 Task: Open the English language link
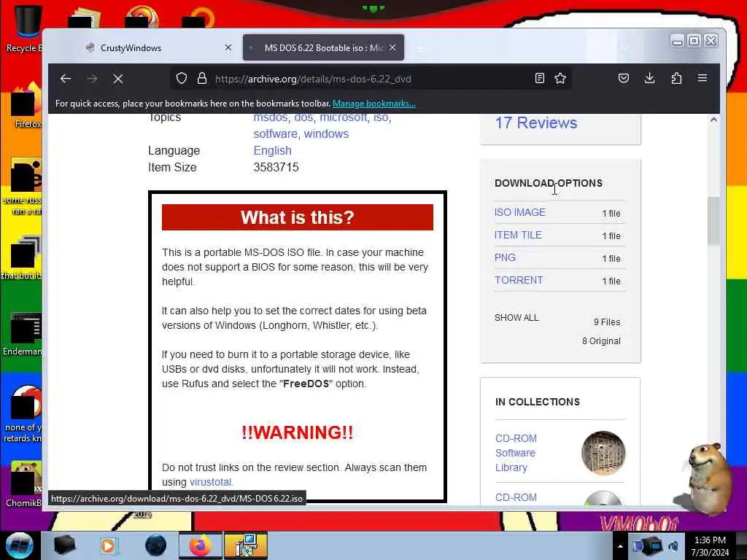[x=272, y=150]
